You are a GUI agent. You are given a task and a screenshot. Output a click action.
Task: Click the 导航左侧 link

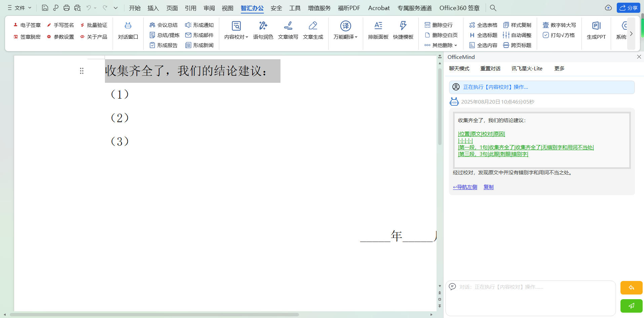(465, 187)
